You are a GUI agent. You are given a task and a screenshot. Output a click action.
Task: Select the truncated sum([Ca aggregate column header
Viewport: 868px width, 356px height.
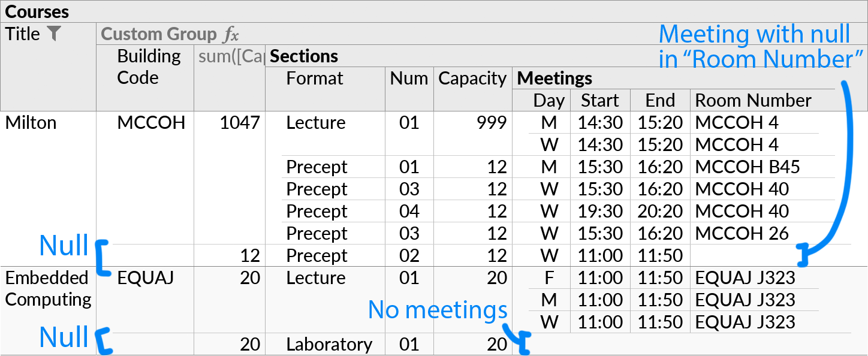(230, 56)
